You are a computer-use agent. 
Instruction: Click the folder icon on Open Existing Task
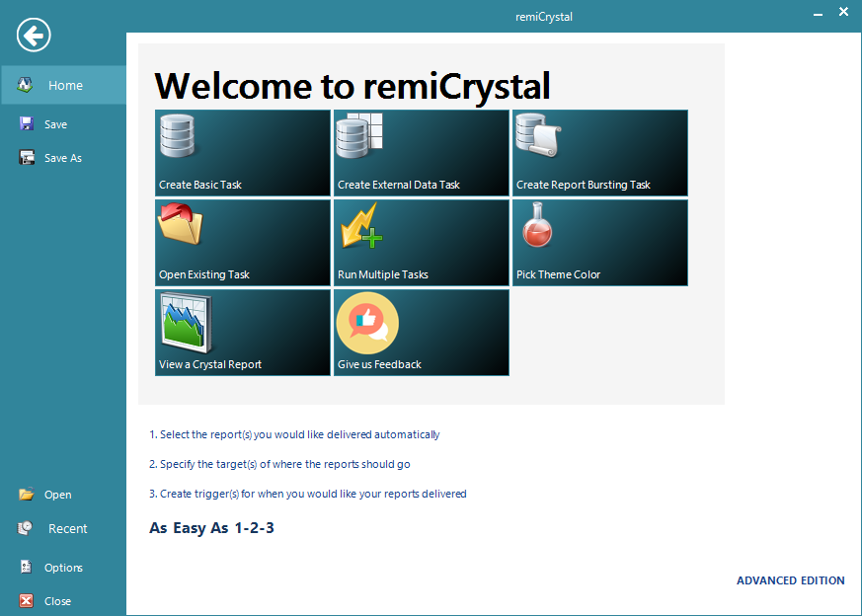pyautogui.click(x=181, y=224)
